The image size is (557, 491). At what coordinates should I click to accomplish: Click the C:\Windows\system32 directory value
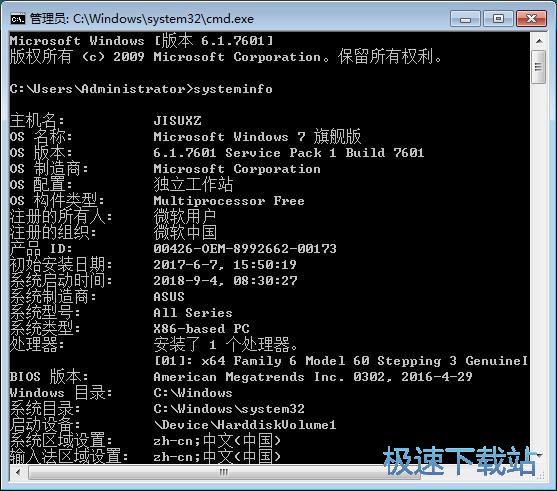point(229,409)
